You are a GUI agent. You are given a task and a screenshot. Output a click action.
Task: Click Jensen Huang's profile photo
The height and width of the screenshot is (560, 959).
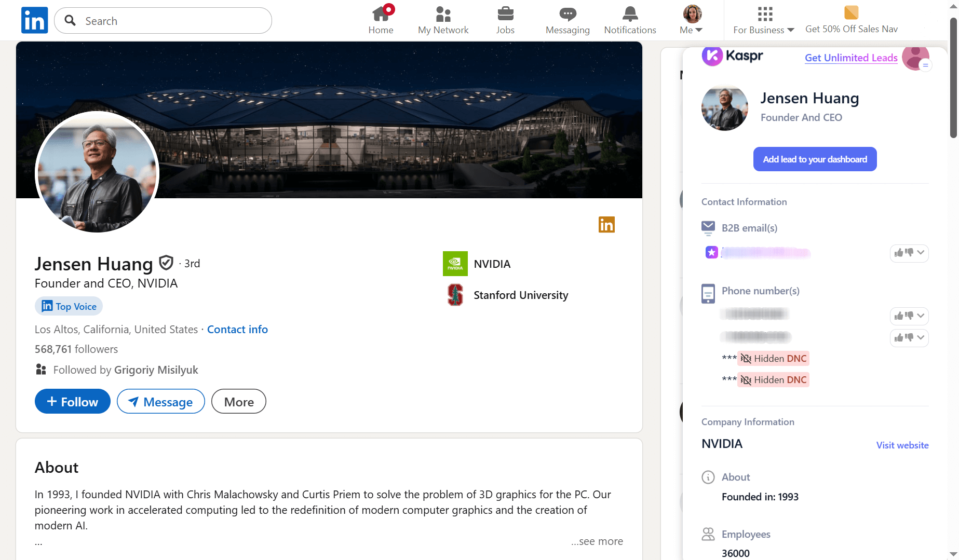97,172
